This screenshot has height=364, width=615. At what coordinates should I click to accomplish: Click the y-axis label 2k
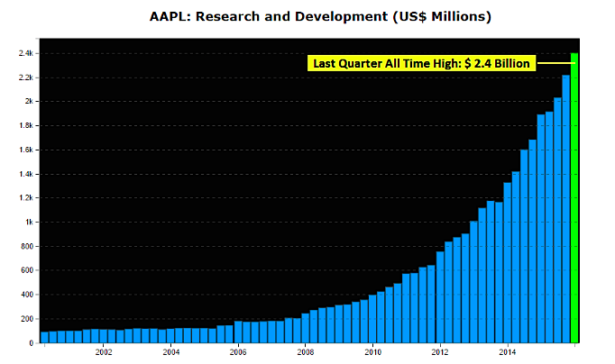click(x=29, y=102)
